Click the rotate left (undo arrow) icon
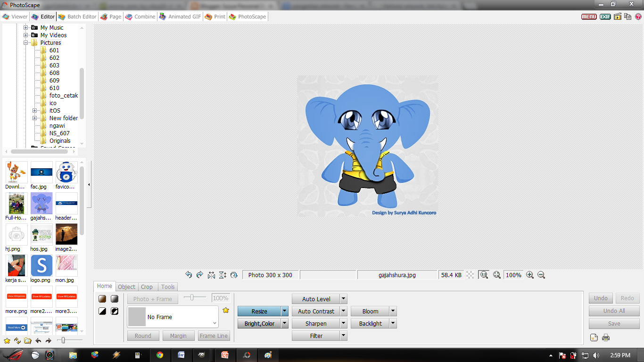This screenshot has height=362, width=644. click(x=189, y=275)
